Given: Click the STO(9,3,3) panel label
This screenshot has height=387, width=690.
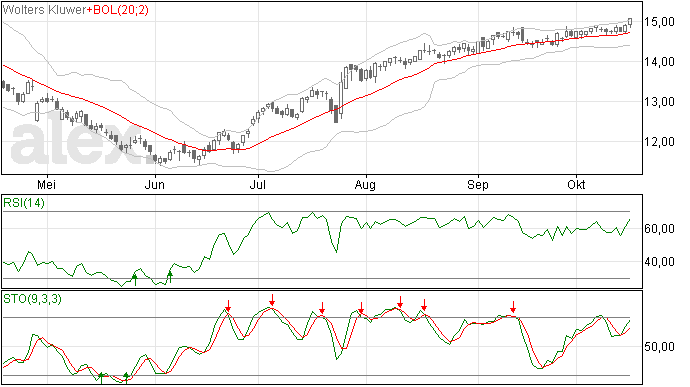Looking at the screenshot, I should [32, 299].
